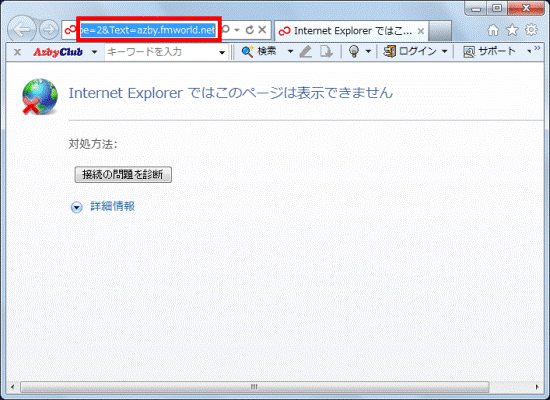Open the lightbulb dropdown arrow

click(x=368, y=52)
